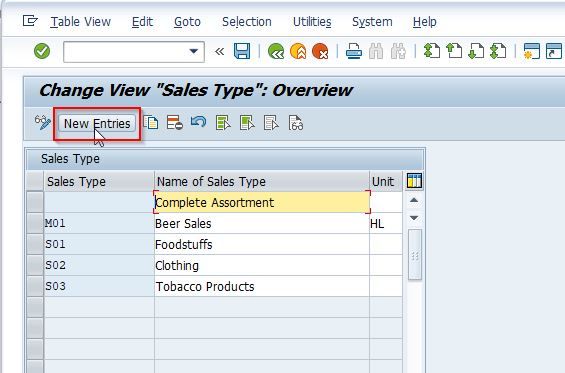Screen dimensions: 565x373
Task: Click the table scroll down arrow
Action: click(x=414, y=218)
